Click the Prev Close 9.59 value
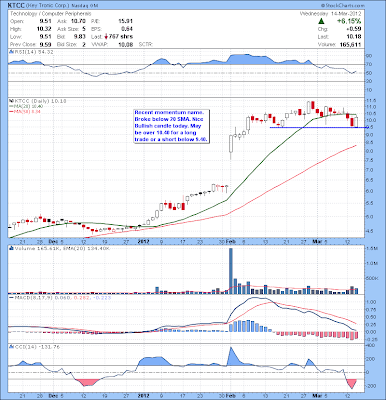The height and width of the screenshot is (400, 386). point(45,44)
